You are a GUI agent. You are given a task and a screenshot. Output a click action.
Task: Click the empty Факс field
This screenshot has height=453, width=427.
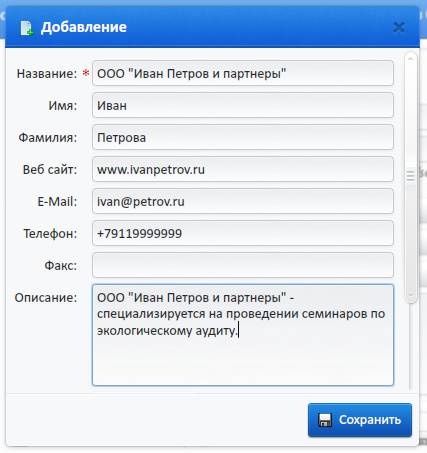tap(243, 265)
